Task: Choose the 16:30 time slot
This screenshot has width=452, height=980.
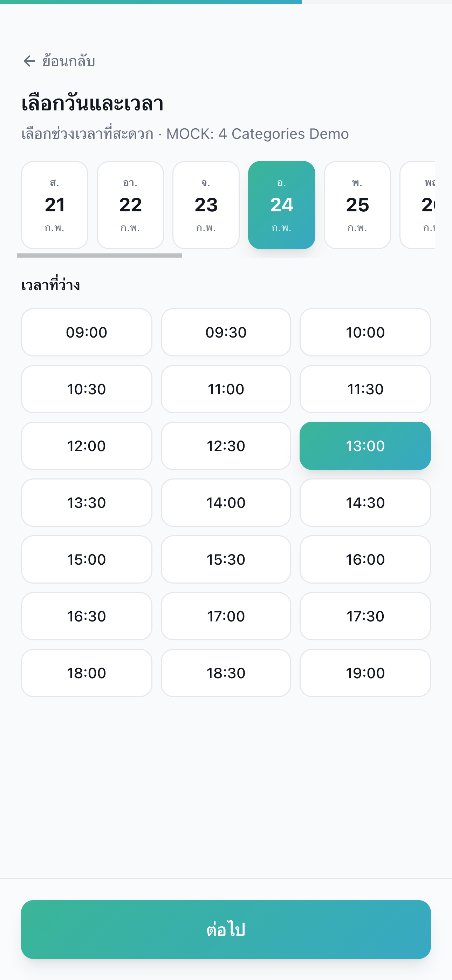Action: click(x=86, y=616)
